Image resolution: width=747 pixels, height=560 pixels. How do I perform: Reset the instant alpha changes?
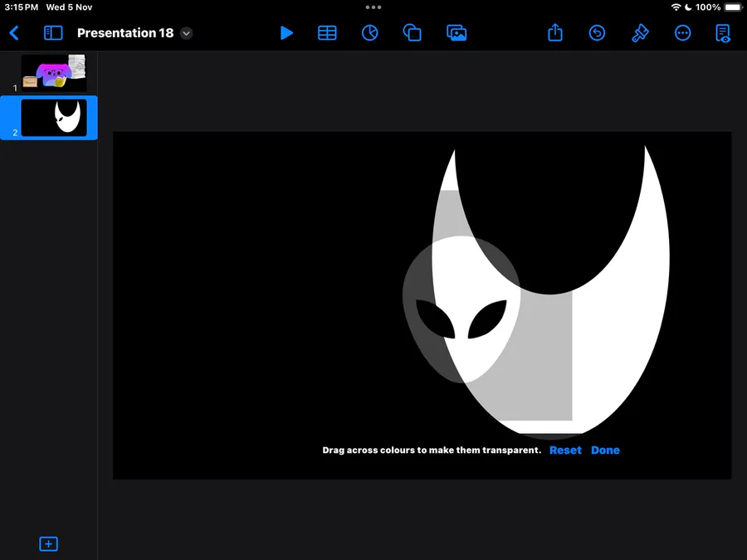(565, 450)
